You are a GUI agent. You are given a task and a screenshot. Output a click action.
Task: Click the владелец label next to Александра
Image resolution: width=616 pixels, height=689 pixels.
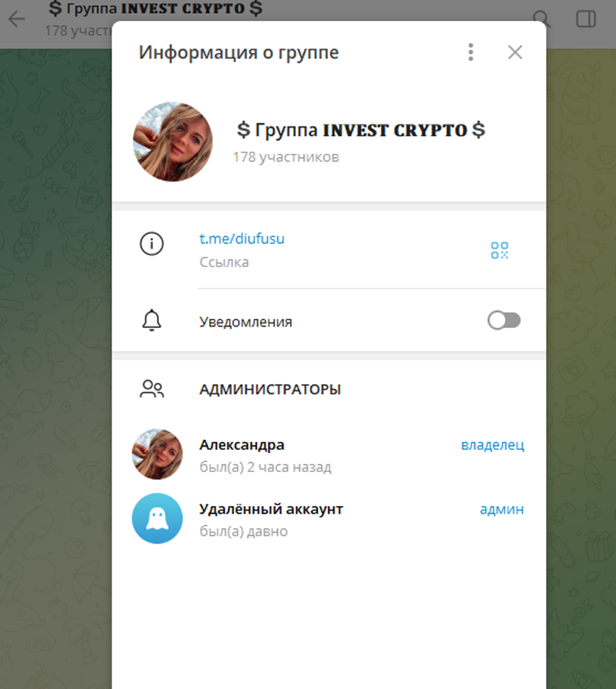point(492,444)
